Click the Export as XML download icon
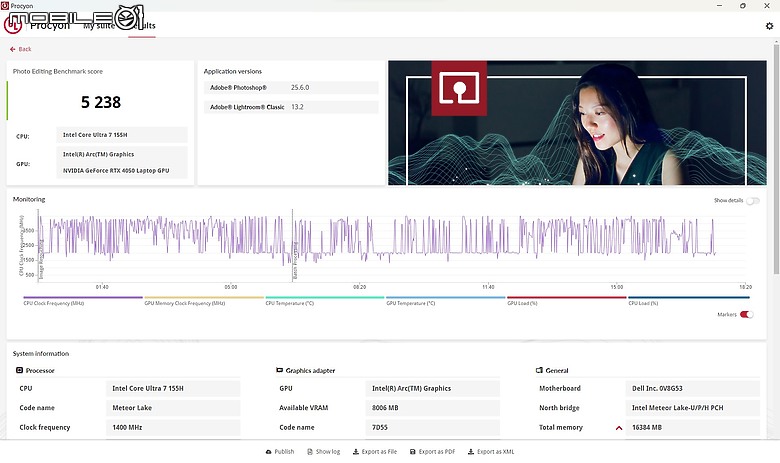This screenshot has width=780, height=463. pos(471,452)
